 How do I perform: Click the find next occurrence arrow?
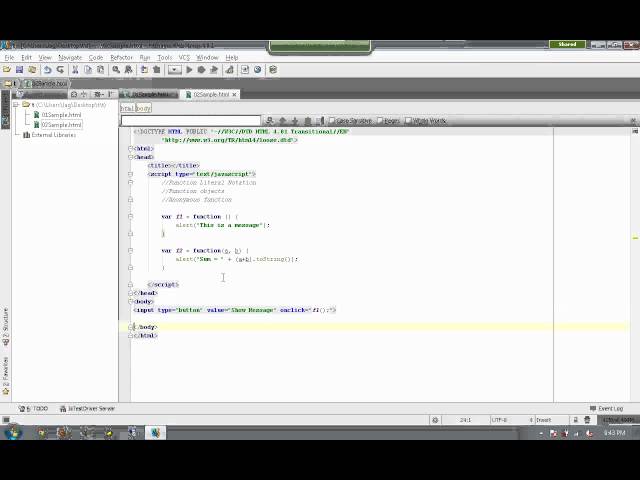[x=295, y=121]
